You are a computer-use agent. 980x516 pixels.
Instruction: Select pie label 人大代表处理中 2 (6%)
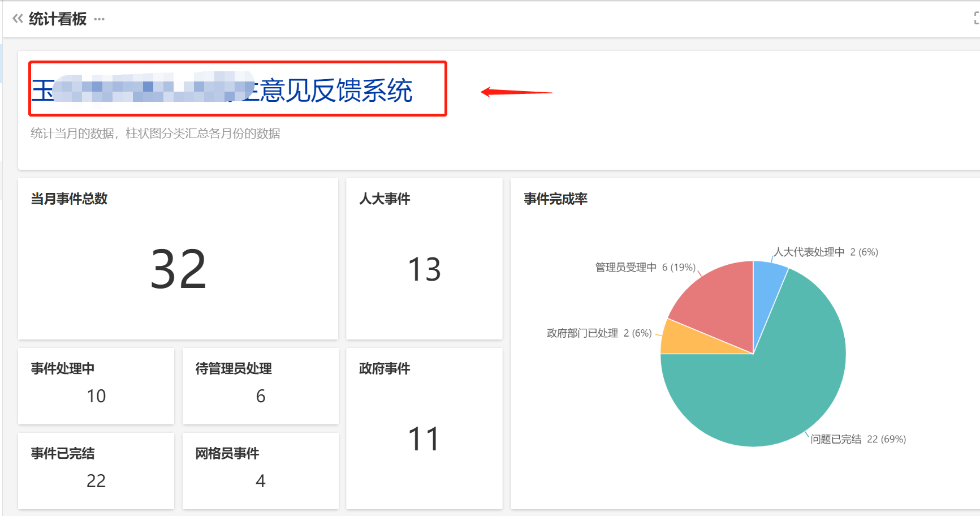(x=826, y=252)
